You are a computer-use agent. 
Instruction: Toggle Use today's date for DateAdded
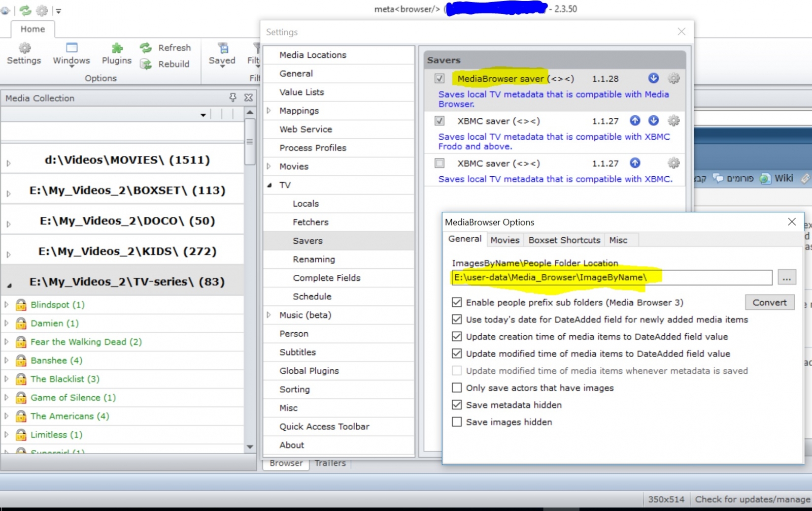[457, 320]
